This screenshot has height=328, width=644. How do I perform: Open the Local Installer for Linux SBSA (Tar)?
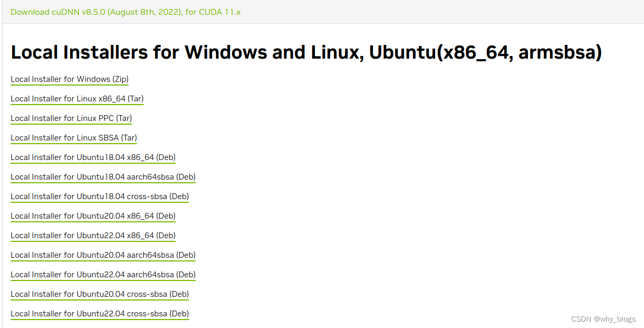(x=73, y=138)
